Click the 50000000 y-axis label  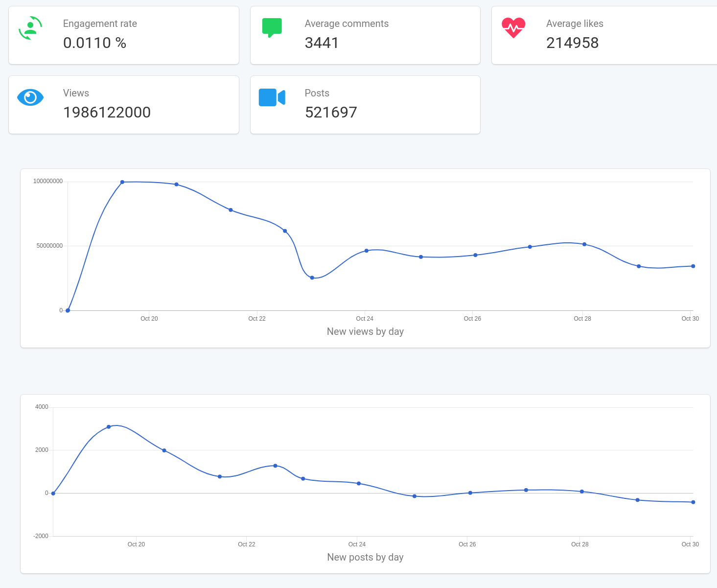pyautogui.click(x=49, y=246)
